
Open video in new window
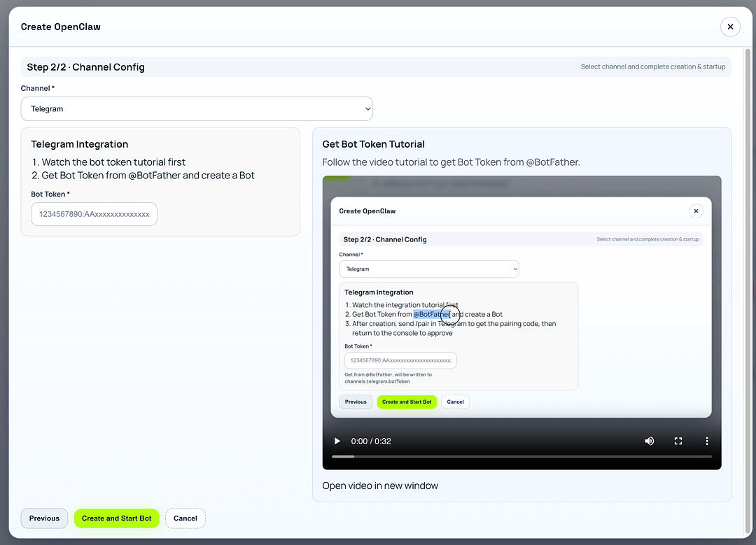click(x=380, y=485)
